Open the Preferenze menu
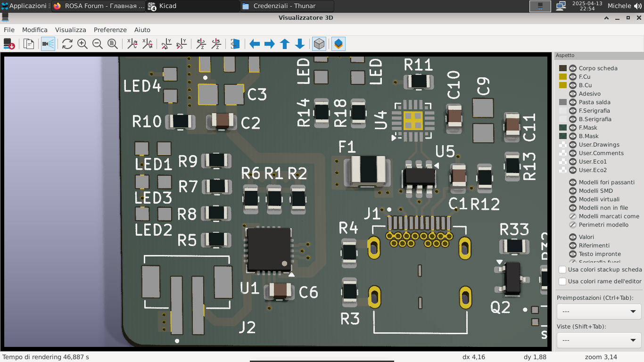This screenshot has width=644, height=362. 110,30
